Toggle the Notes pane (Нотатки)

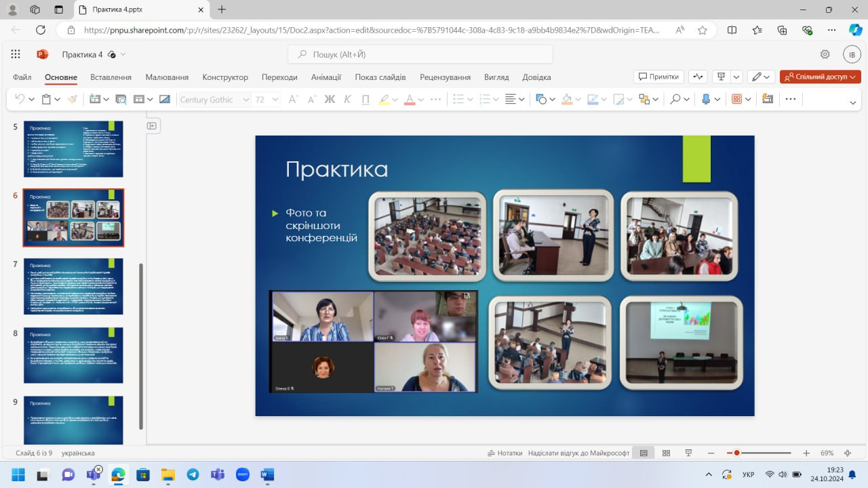[x=505, y=453]
